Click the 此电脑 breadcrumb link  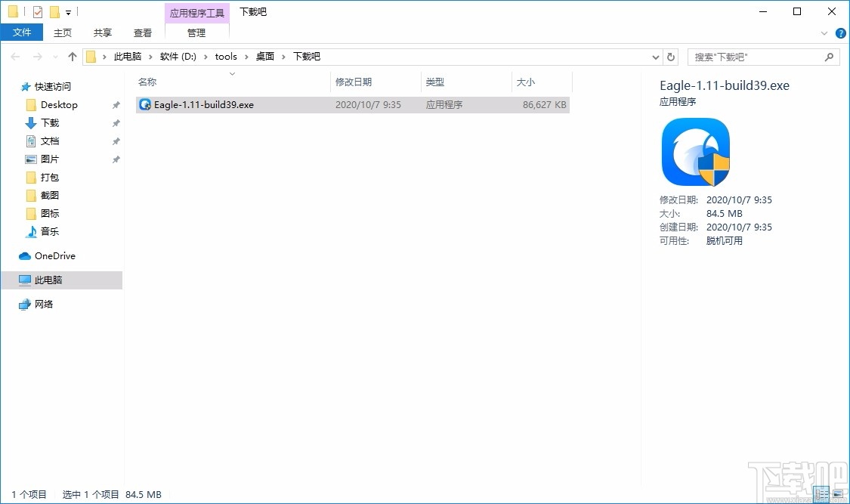click(x=127, y=56)
